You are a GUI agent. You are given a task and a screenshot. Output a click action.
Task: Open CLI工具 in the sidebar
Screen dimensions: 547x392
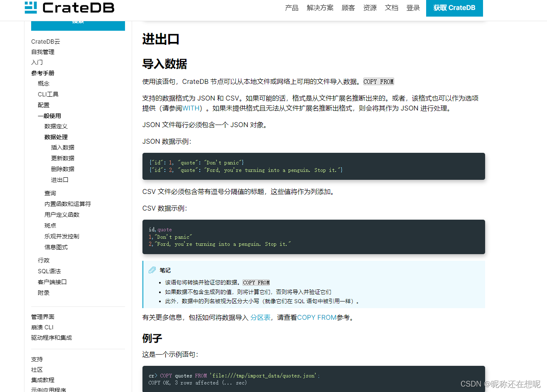pyautogui.click(x=48, y=94)
